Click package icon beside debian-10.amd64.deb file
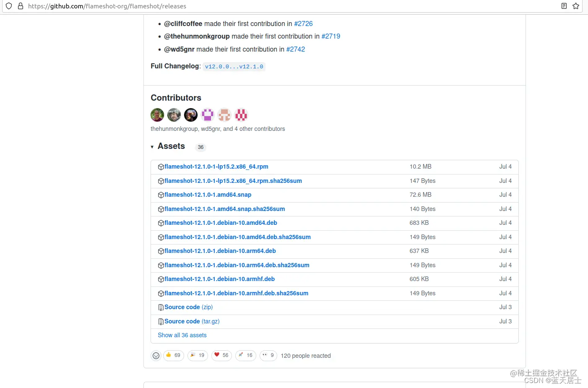 (x=161, y=223)
